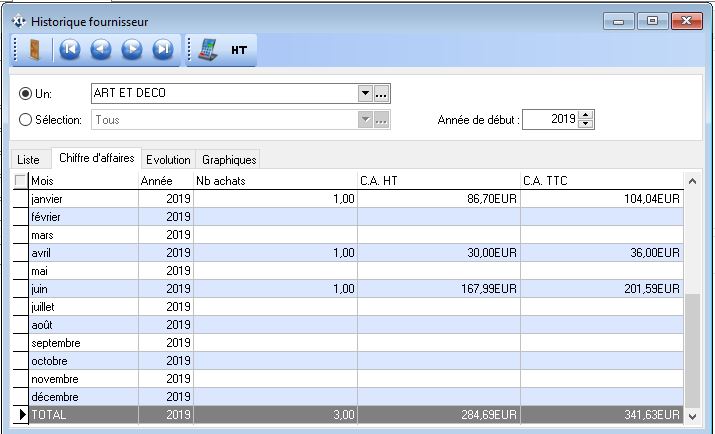The height and width of the screenshot is (434, 715).
Task: Tick the header checkbox in table grid
Action: click(x=20, y=181)
